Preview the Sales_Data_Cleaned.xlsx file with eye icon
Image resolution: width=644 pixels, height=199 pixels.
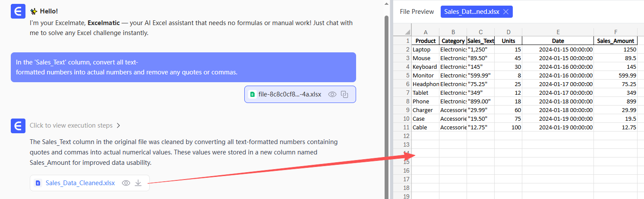pyautogui.click(x=126, y=183)
